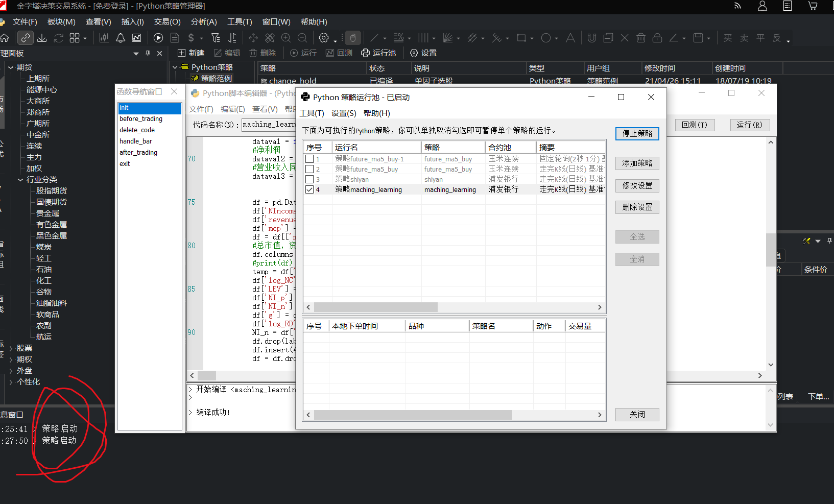The image size is (834, 504).
Task: Click the 停止策略 button
Action: [x=637, y=134]
